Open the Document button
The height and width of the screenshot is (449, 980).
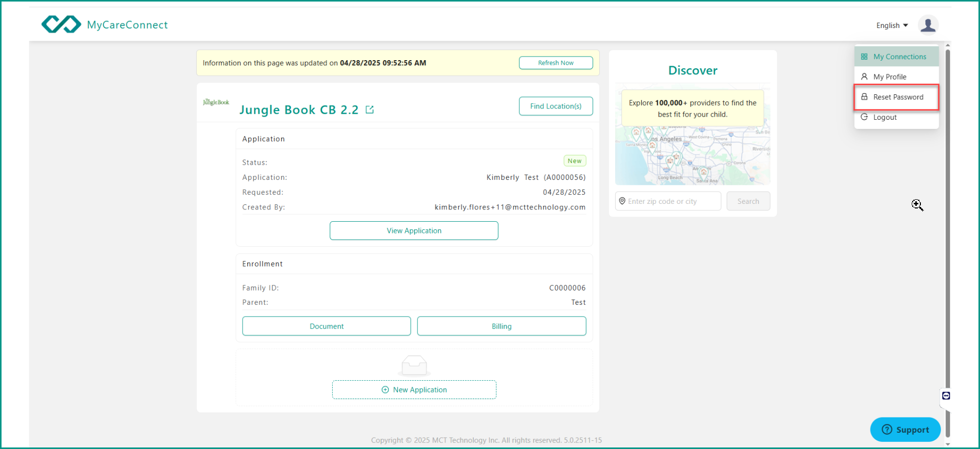click(327, 326)
